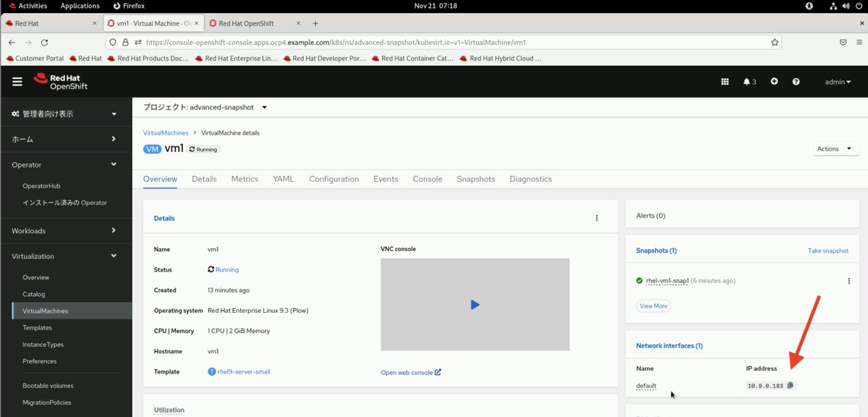Open MigrationPolicies in the sidebar
Screen dimensions: 868x417
[46, 403]
